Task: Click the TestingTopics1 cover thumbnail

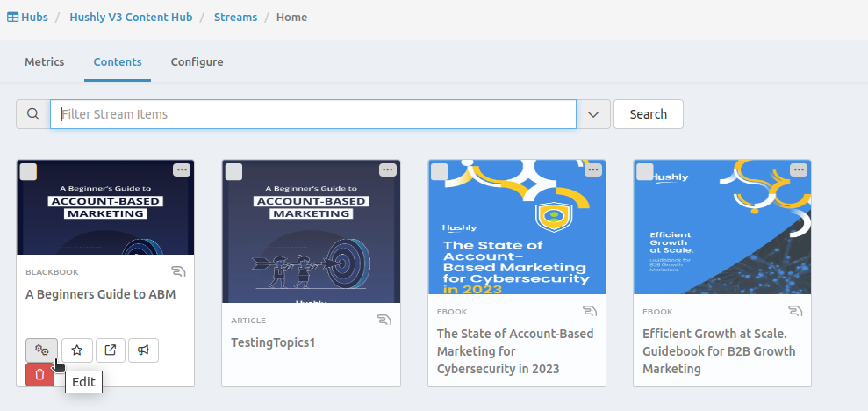Action: tap(311, 232)
